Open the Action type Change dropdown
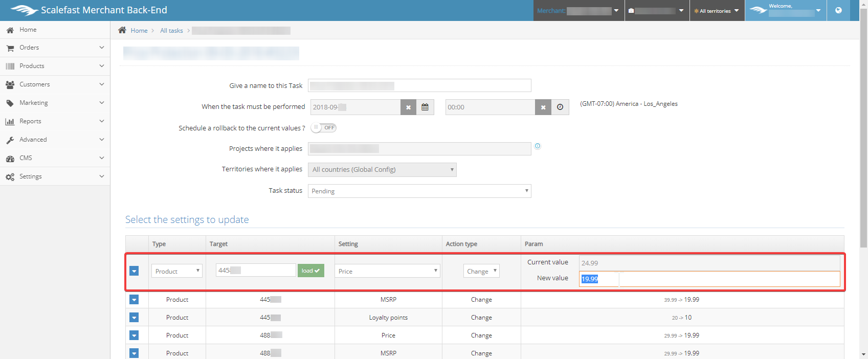Viewport: 868px width, 359px height. coord(481,271)
